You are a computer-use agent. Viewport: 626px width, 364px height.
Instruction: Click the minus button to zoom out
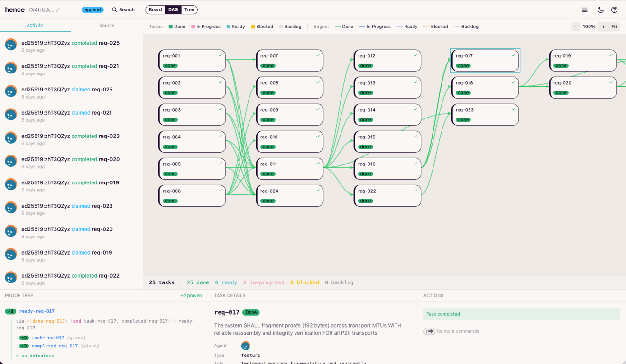tap(575, 27)
